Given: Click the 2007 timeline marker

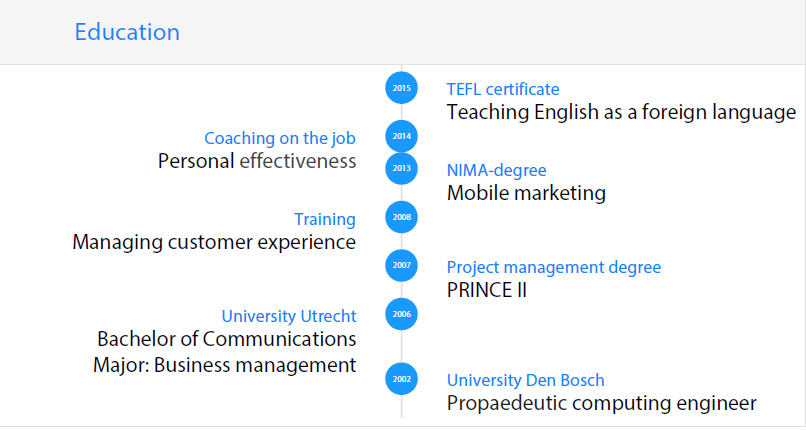Looking at the screenshot, I should click(401, 265).
